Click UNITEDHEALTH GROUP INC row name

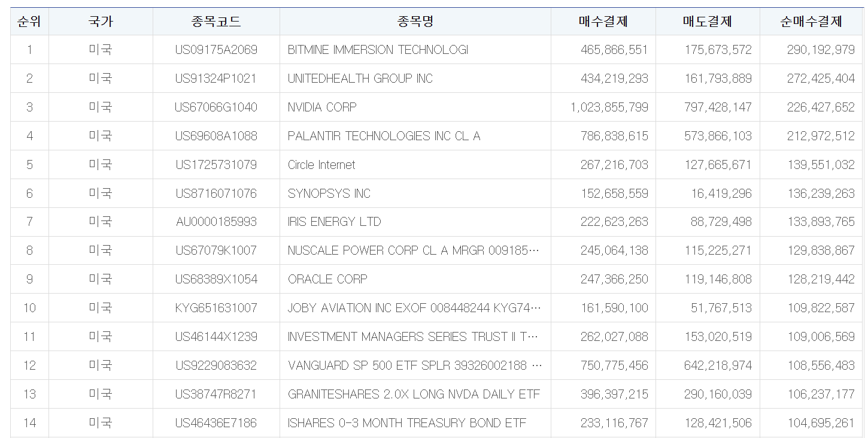(360, 78)
